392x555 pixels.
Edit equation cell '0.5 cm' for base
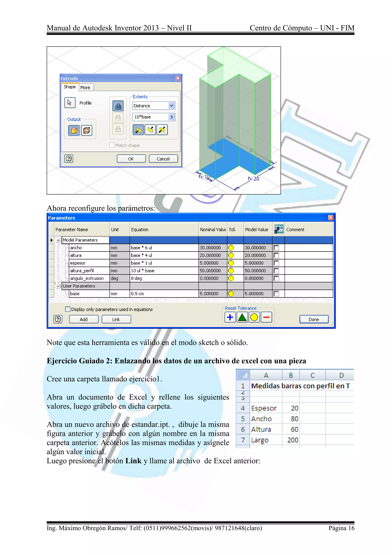164,293
